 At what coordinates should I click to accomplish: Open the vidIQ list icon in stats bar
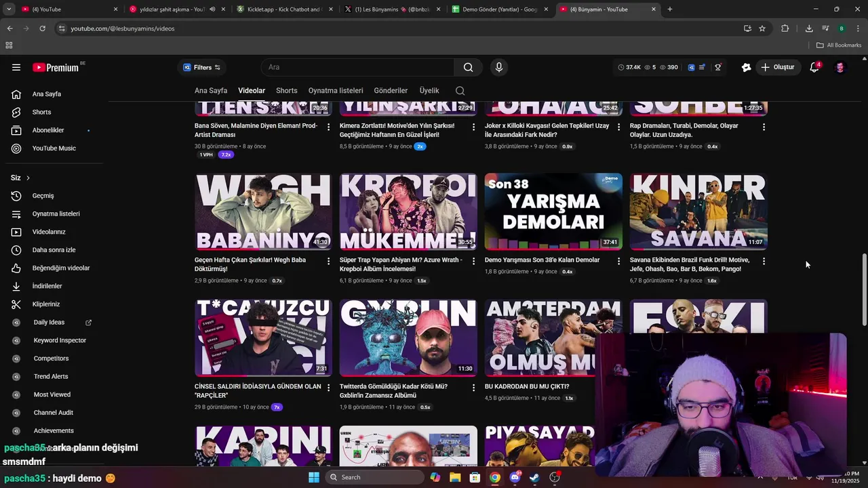click(x=703, y=67)
